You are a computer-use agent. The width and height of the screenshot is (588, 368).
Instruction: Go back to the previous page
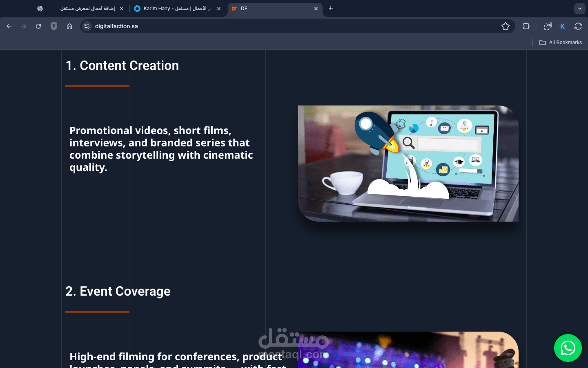[9, 26]
